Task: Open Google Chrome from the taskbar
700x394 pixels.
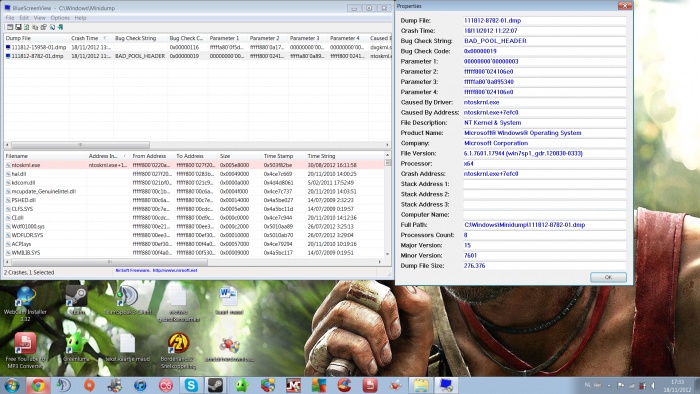Action: click(38, 385)
